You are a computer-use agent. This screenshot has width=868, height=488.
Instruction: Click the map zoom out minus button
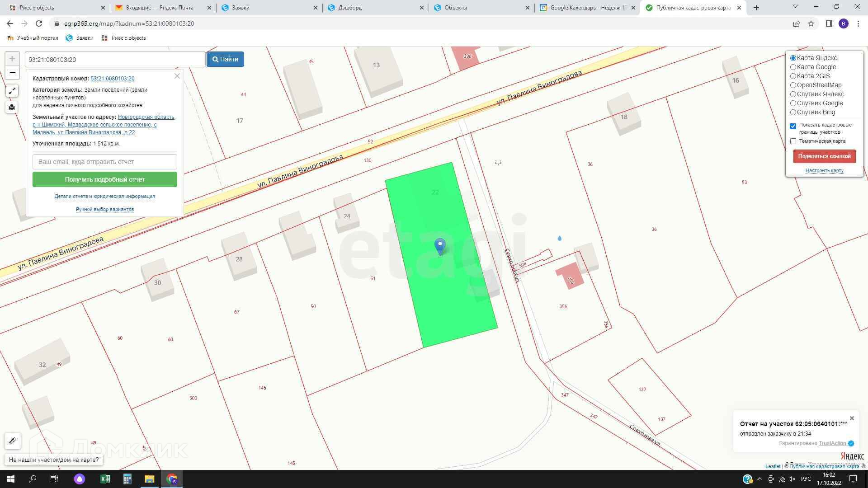[12, 72]
